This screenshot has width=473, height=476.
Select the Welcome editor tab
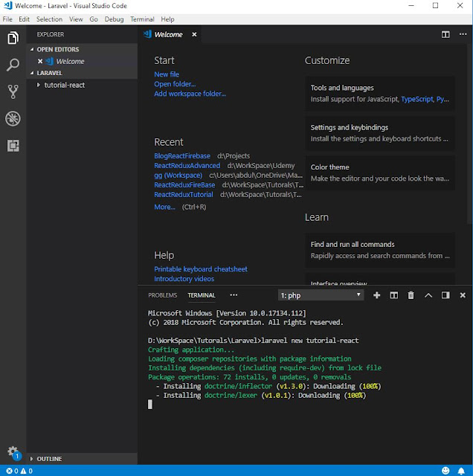click(x=169, y=35)
